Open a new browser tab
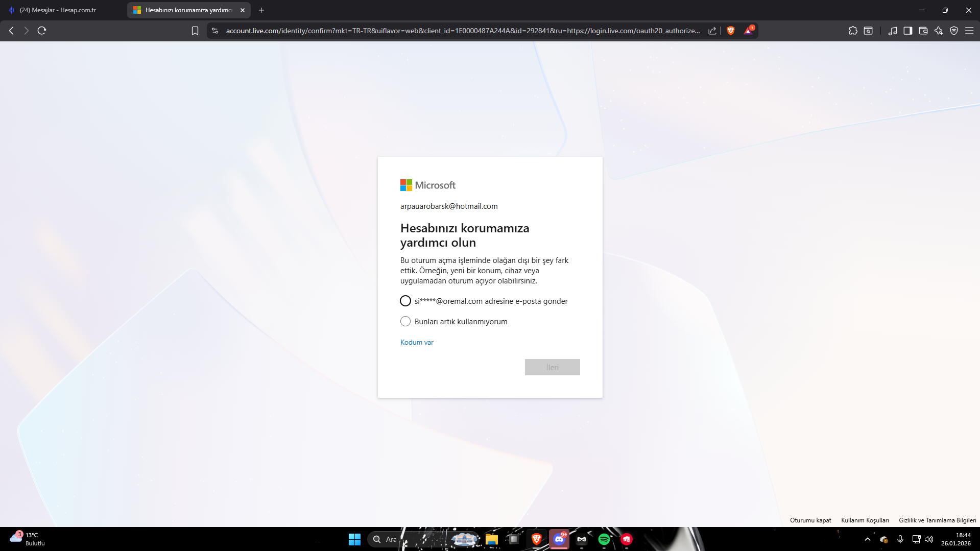The width and height of the screenshot is (980, 551). 261,10
